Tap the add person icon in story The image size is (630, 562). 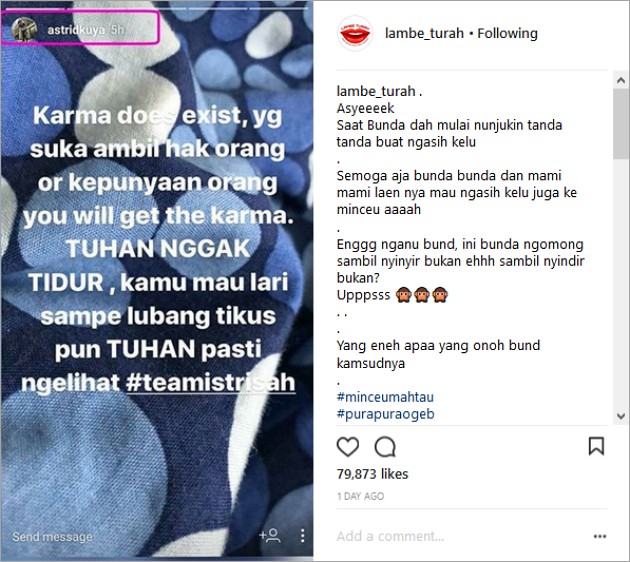pyautogui.click(x=270, y=535)
